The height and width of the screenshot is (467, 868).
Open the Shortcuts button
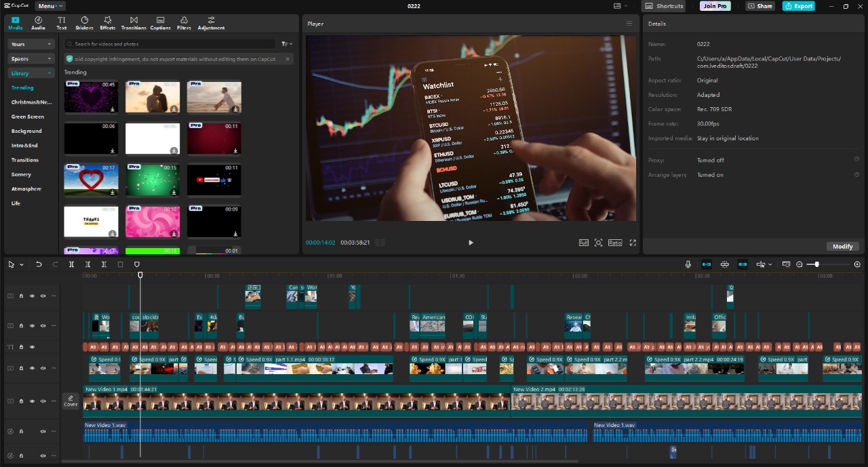(664, 6)
